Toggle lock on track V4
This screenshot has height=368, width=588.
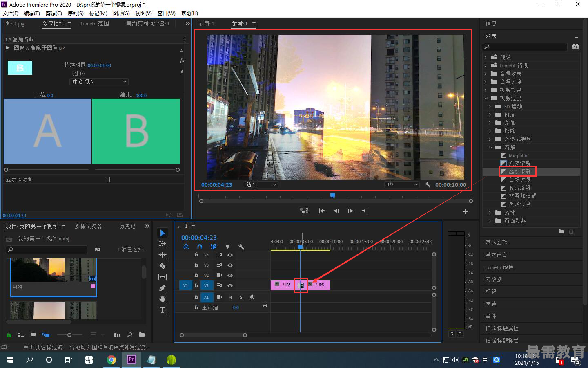[x=196, y=255]
